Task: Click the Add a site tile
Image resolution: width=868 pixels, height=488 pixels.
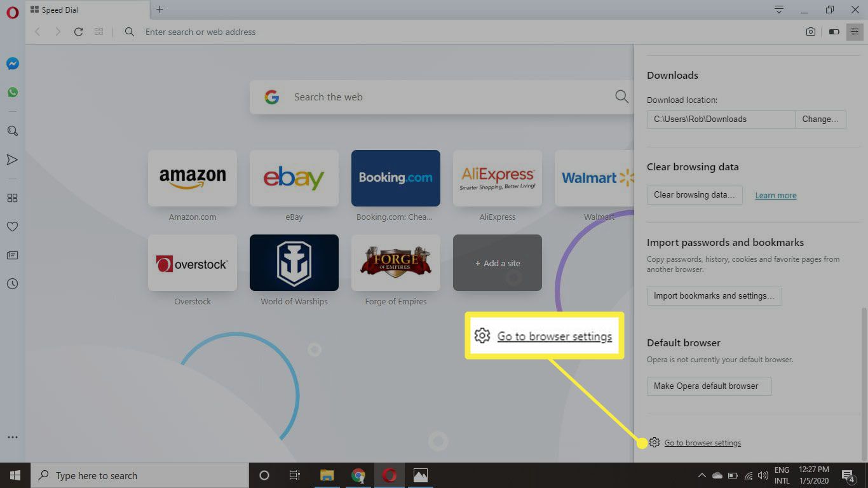Action: point(498,262)
